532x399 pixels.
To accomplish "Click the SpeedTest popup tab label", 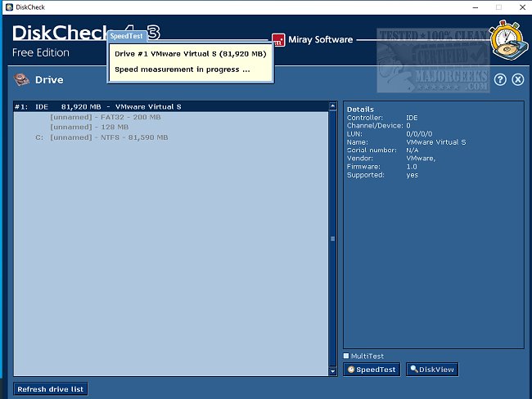I will pyautogui.click(x=127, y=36).
